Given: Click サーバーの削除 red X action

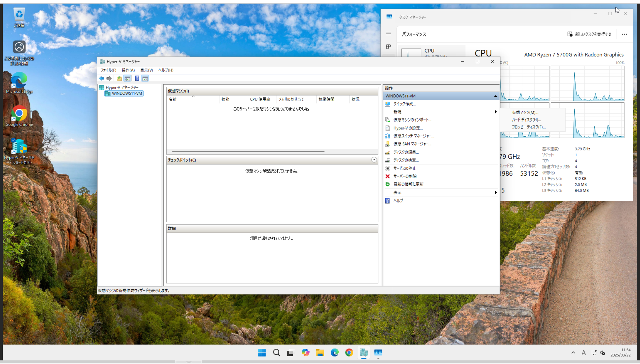Looking at the screenshot, I should [405, 176].
